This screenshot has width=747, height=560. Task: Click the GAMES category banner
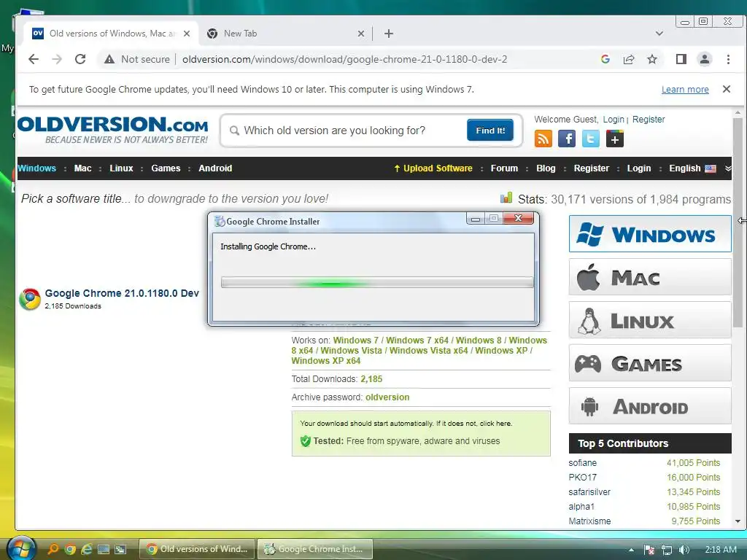click(650, 363)
